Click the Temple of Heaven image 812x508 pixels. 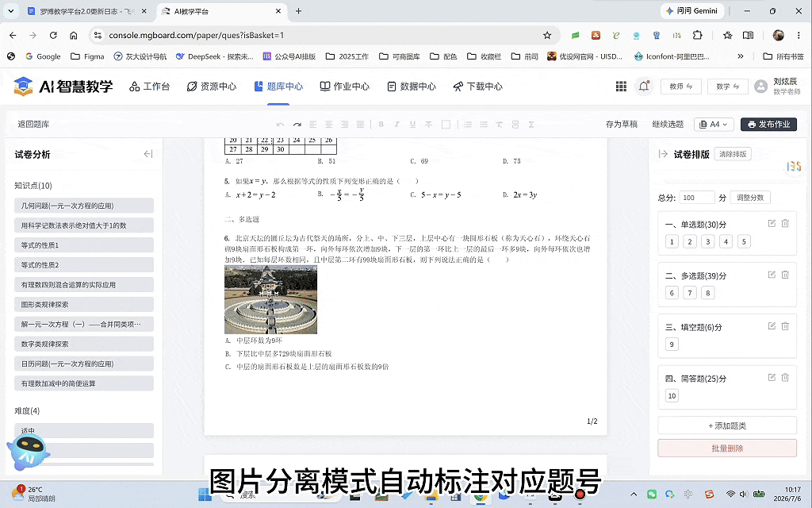click(x=271, y=299)
